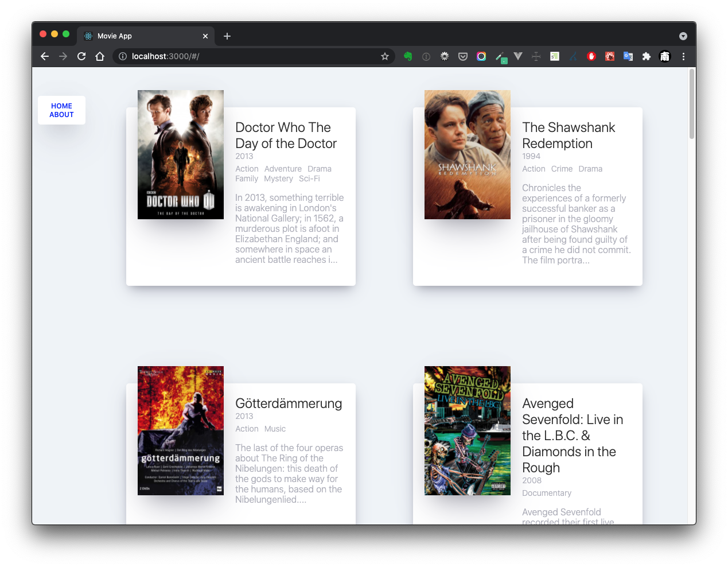Screen dimensions: 728x567
Task: Open the Chrome profile avatar
Action: [665, 56]
